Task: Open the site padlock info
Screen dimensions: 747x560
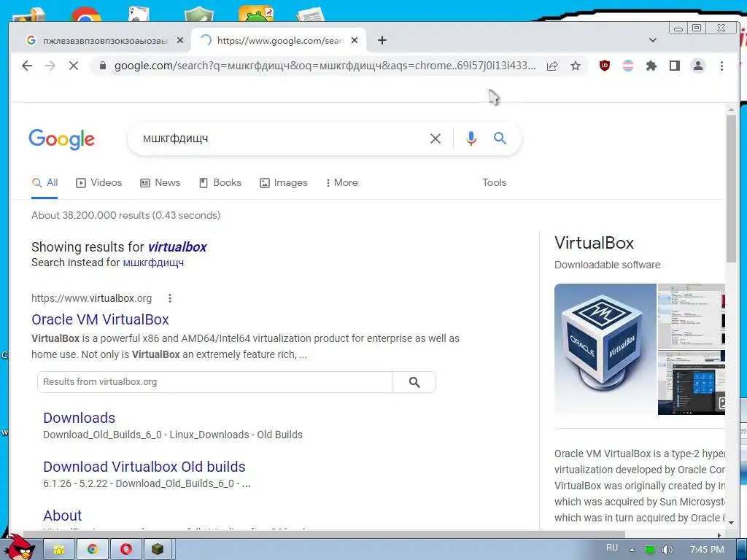Action: (x=102, y=66)
